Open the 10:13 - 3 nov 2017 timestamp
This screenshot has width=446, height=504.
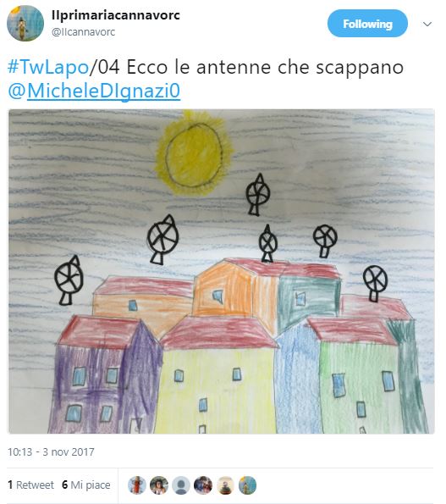[51, 452]
